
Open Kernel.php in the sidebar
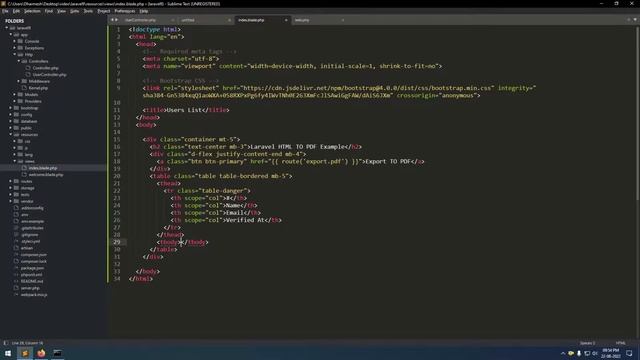38,88
